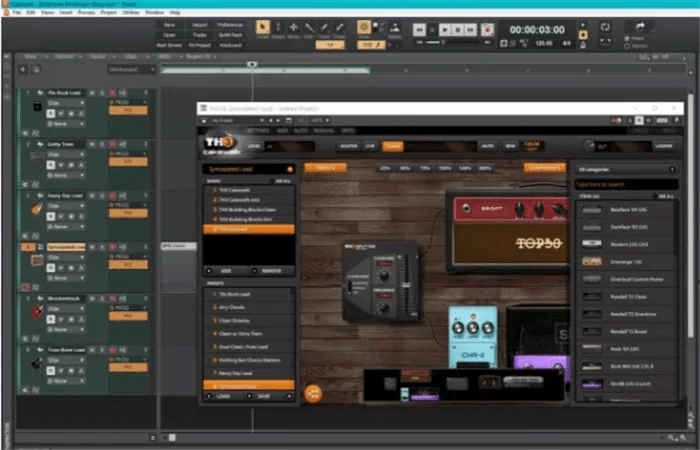Toggle the Mute button in TH3 top bar

pyautogui.click(x=487, y=146)
